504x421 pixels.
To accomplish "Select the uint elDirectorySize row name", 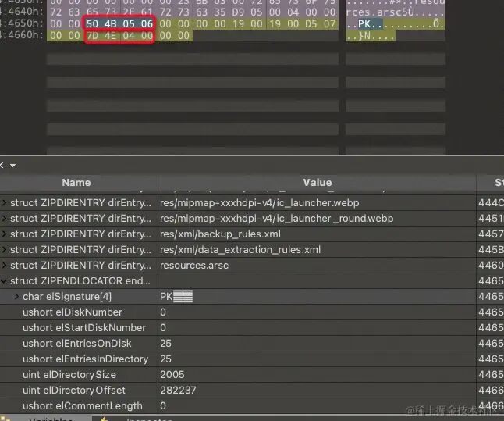I will coord(69,374).
